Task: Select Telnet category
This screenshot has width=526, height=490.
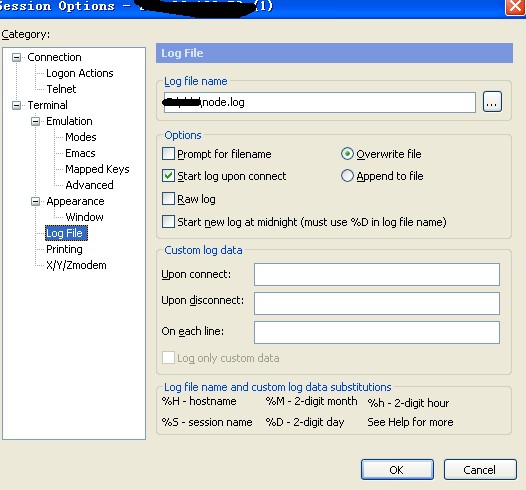Action: pyautogui.click(x=61, y=89)
